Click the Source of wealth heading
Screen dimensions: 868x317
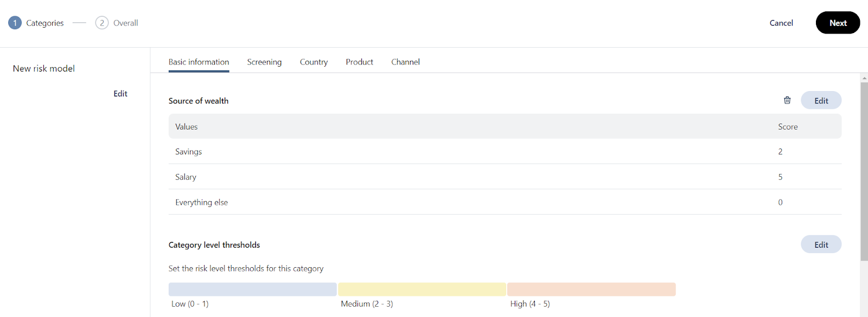click(x=199, y=101)
